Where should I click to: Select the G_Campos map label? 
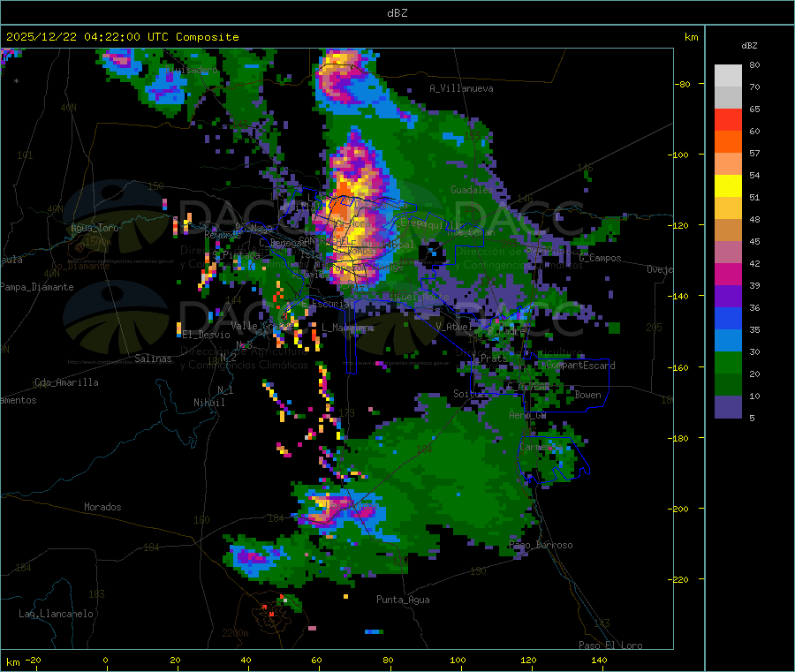601,258
